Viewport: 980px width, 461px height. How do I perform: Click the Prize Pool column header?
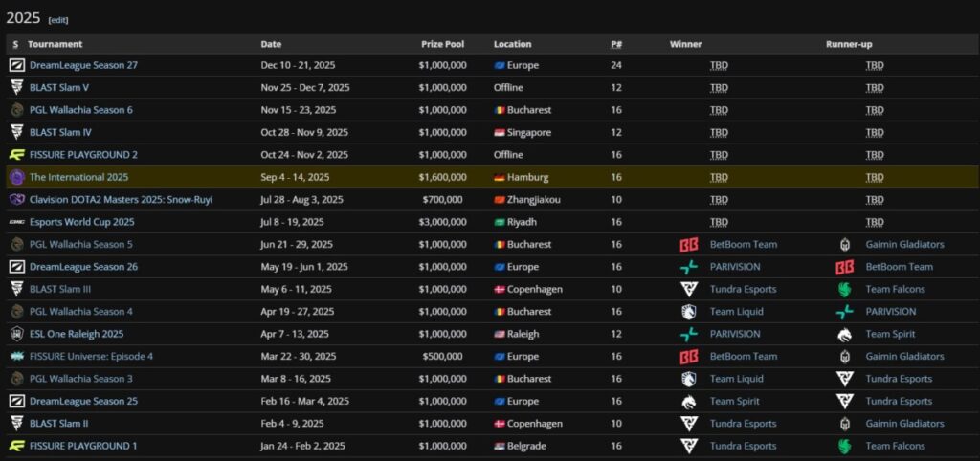[x=442, y=44]
